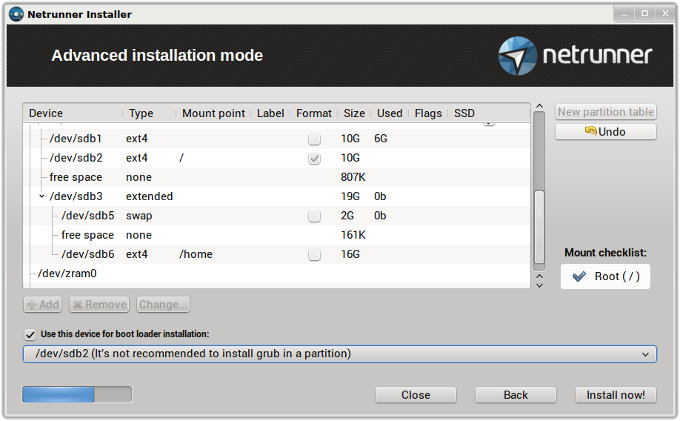Click the Undo button with arrow icon

point(605,132)
